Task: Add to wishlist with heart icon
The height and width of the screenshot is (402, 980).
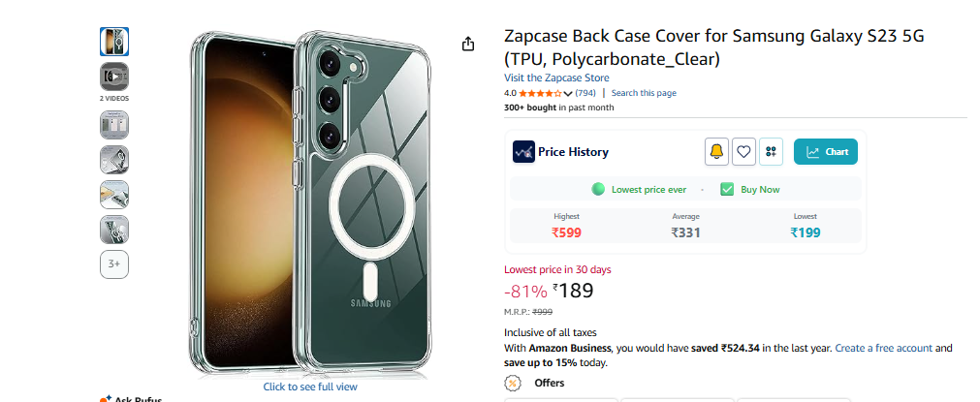Action: coord(743,152)
